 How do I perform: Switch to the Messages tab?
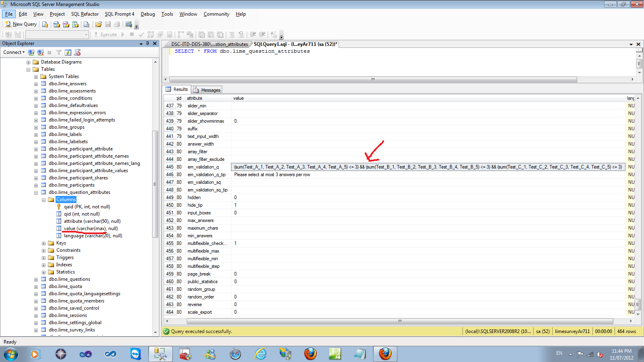point(207,90)
